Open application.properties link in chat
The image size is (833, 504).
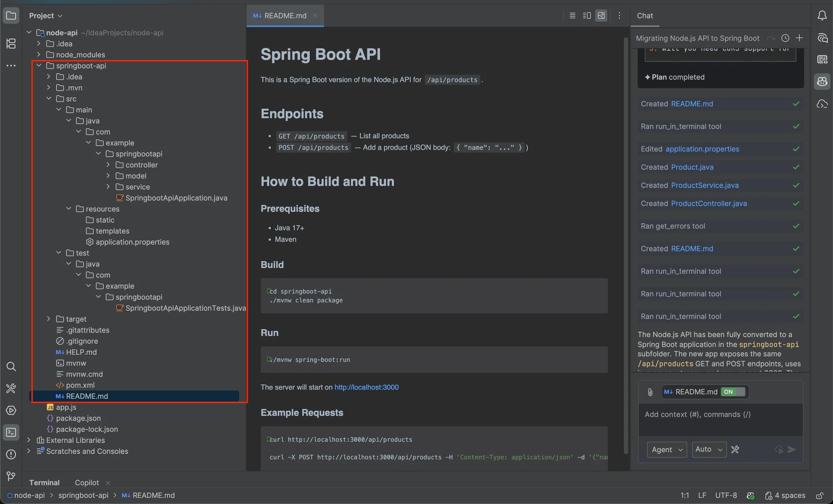pos(702,149)
